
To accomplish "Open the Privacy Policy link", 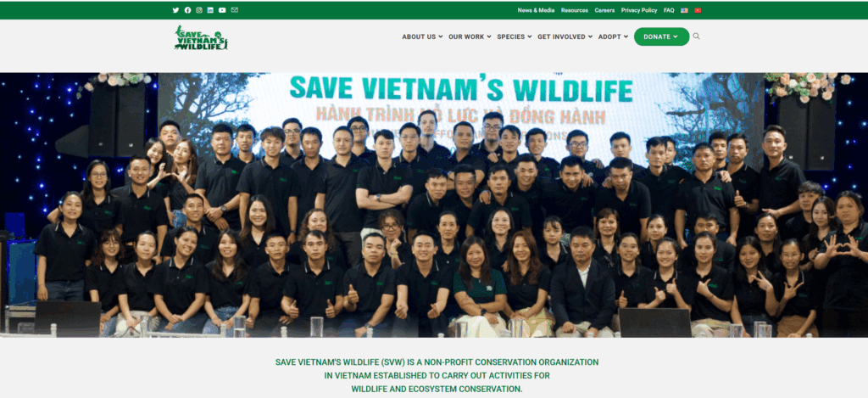I will (639, 10).
